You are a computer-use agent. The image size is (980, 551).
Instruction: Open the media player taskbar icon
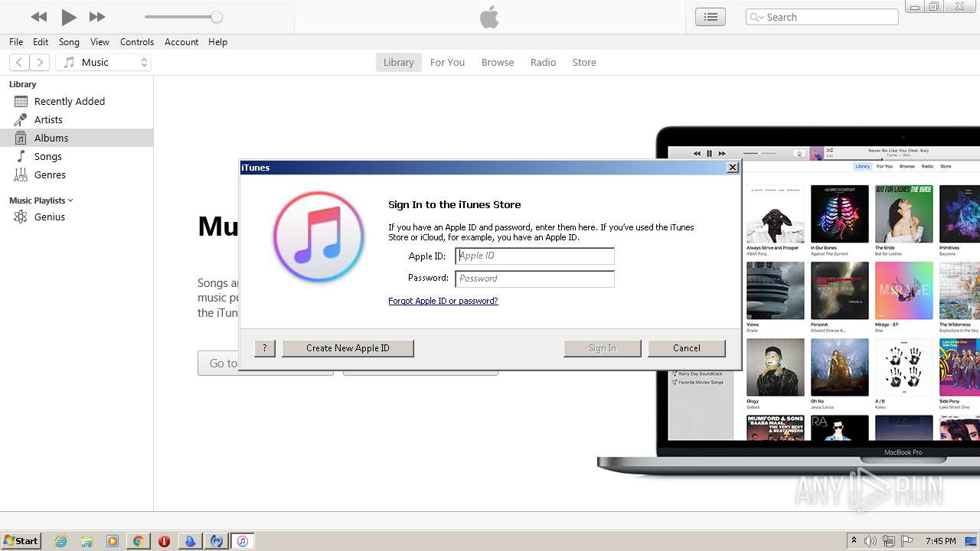(x=113, y=541)
